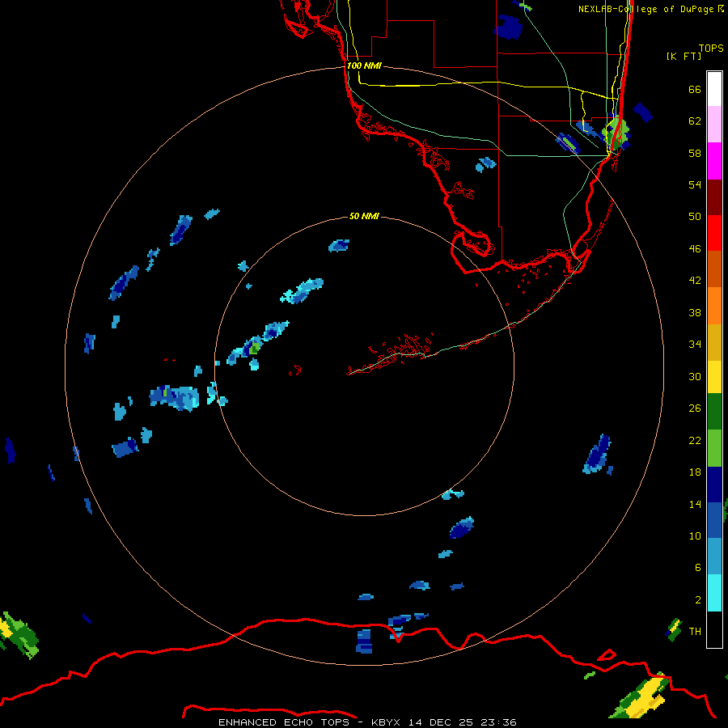Click the "TOPS" legend title

click(711, 48)
